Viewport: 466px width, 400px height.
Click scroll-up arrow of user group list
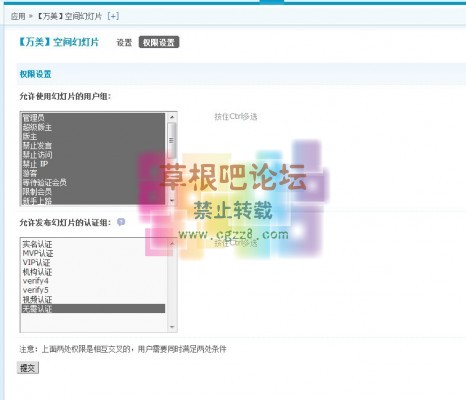172,117
